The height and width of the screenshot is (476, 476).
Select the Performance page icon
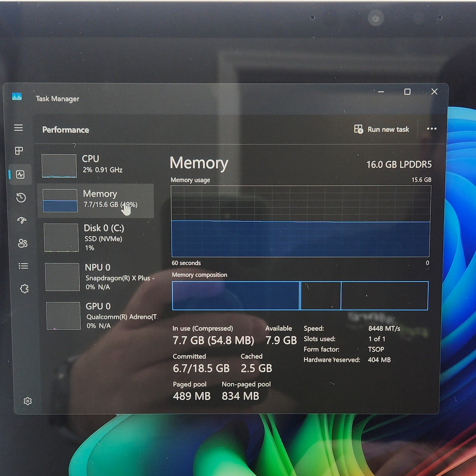[20, 175]
